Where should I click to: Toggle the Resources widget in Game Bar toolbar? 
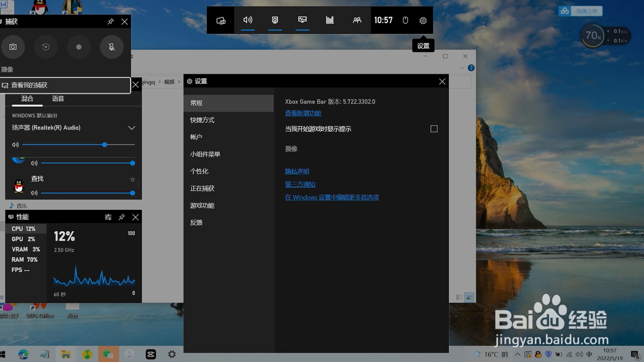coord(330,20)
